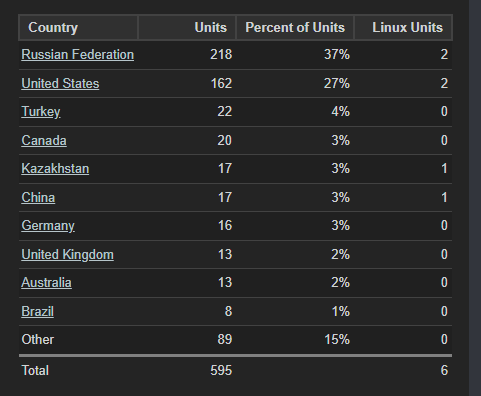Click the Percent of Units header
The height and width of the screenshot is (396, 481).
coord(295,27)
